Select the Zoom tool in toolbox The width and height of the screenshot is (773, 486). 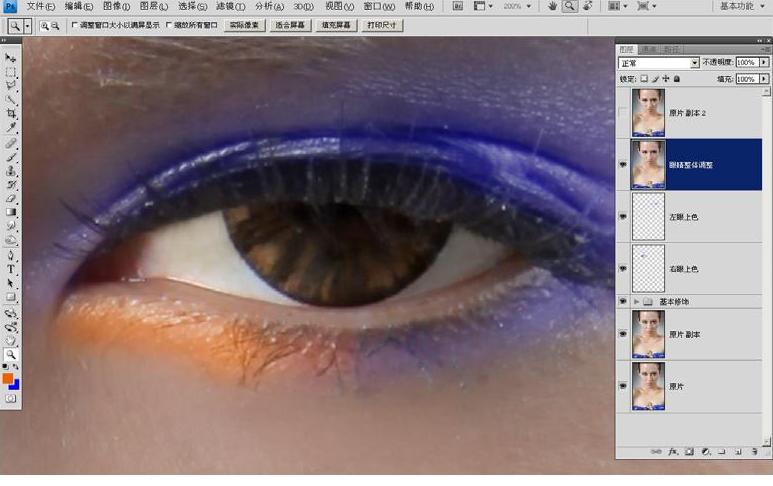[10, 354]
